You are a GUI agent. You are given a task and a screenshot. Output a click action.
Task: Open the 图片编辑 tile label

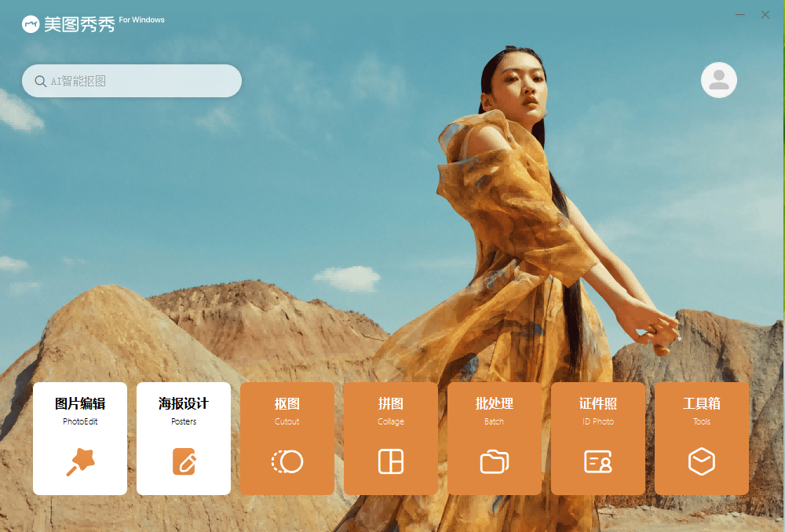(x=80, y=403)
